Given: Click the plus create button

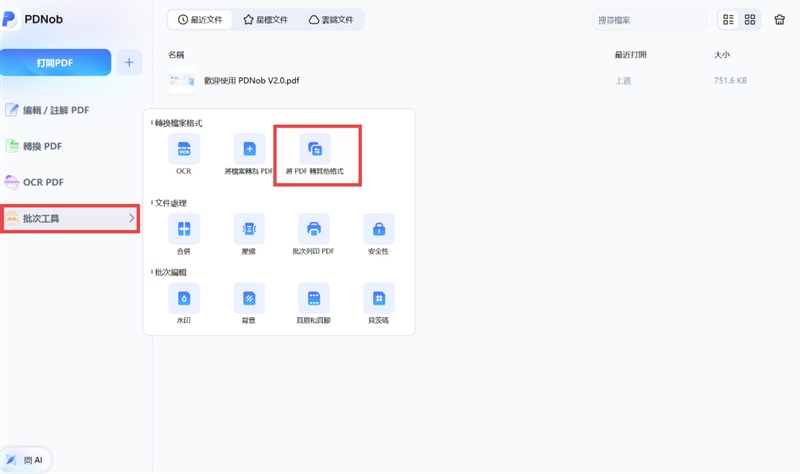Looking at the screenshot, I should [x=129, y=63].
